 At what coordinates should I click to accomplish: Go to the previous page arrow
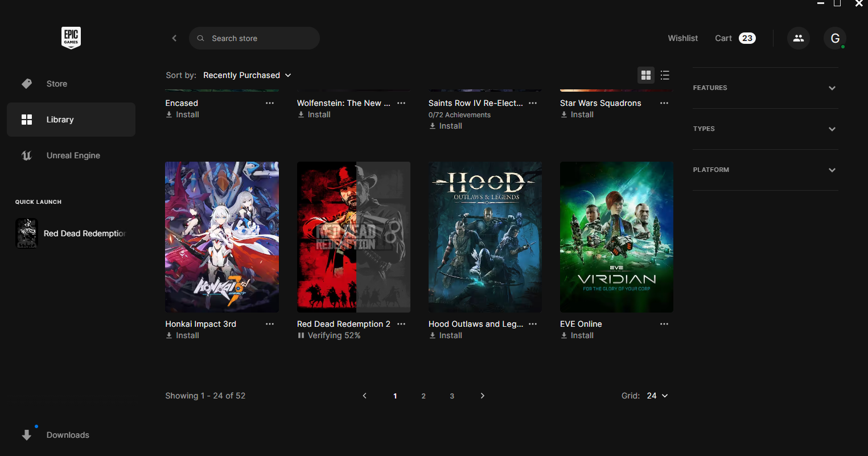pos(365,396)
